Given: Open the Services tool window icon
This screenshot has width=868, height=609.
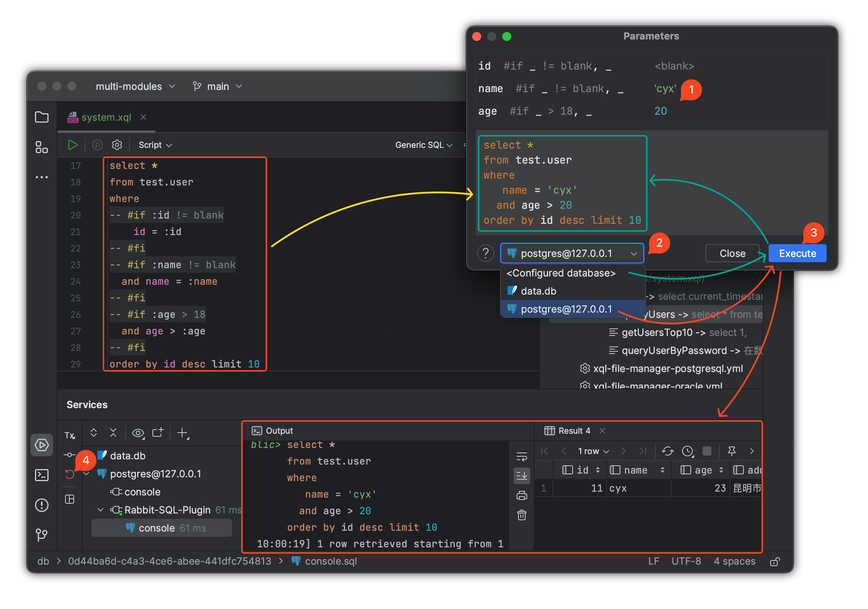Looking at the screenshot, I should [x=42, y=445].
